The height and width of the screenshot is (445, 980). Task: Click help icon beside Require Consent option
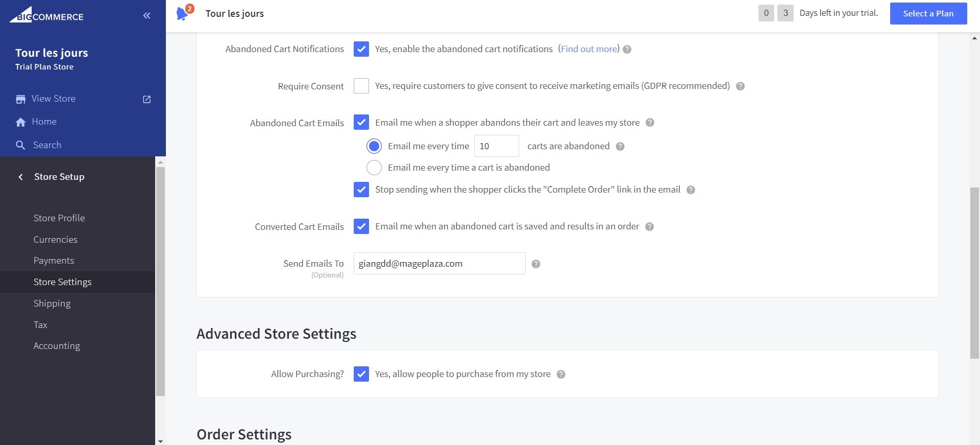point(740,86)
